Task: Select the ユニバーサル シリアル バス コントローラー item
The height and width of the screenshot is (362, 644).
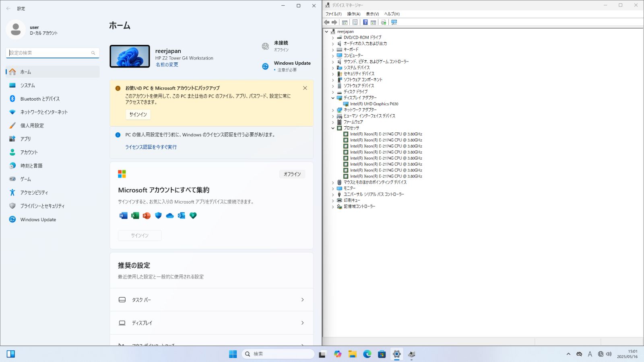Action: 374,194
